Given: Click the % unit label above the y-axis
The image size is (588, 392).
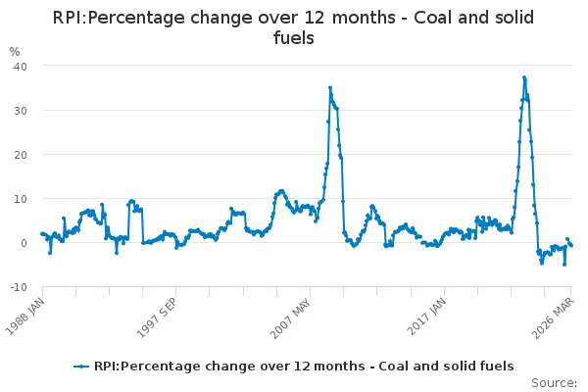Looking at the screenshot, I should click(x=14, y=51).
